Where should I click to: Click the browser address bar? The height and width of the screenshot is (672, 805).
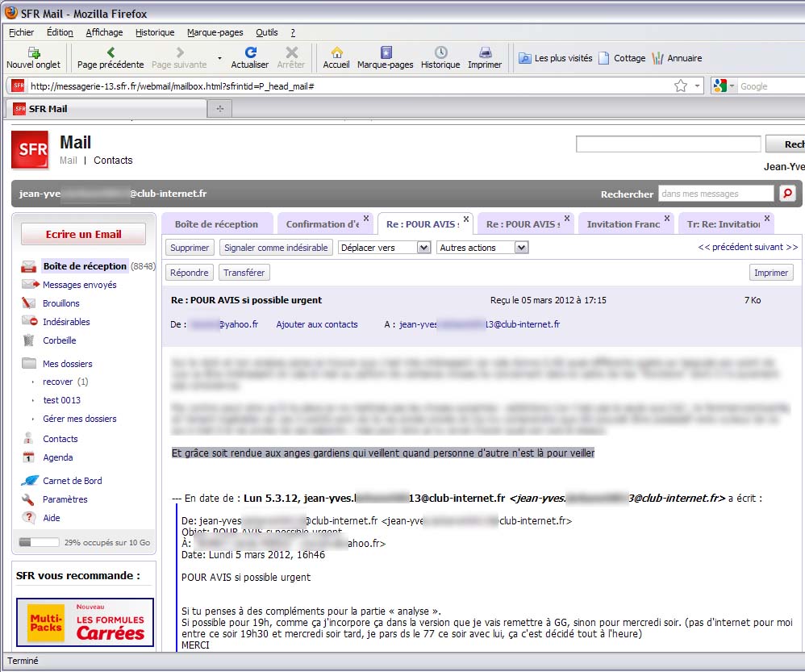tap(349, 86)
